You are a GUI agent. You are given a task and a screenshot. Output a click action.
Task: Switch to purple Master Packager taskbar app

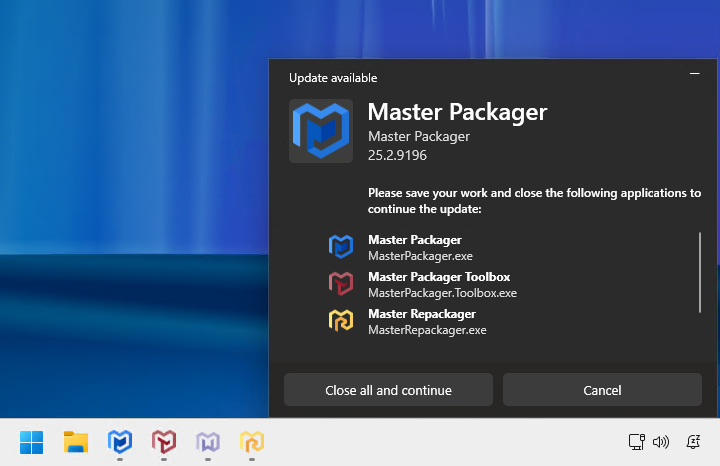click(208, 442)
